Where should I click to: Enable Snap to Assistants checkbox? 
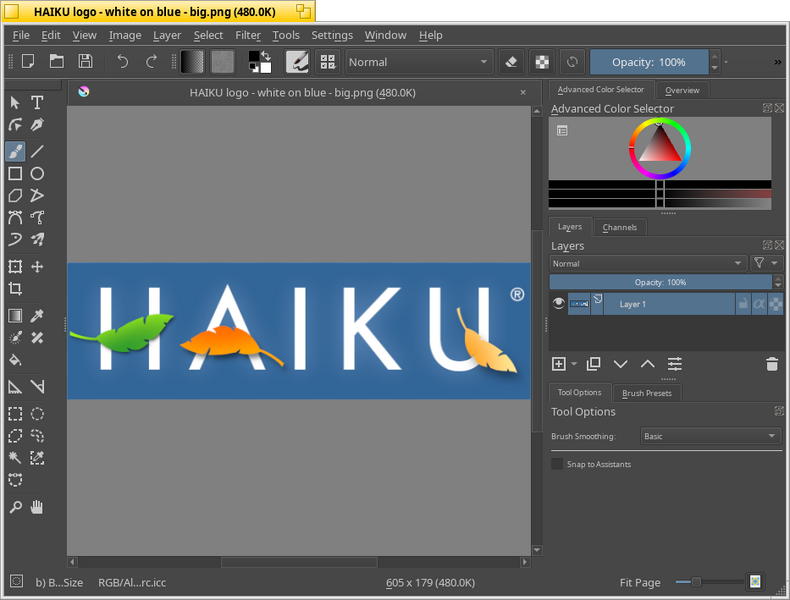[557, 463]
